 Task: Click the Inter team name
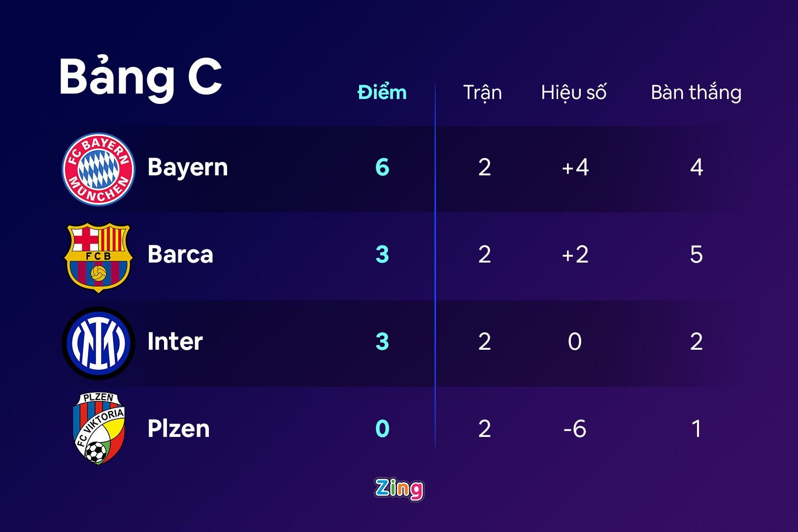click(x=175, y=341)
